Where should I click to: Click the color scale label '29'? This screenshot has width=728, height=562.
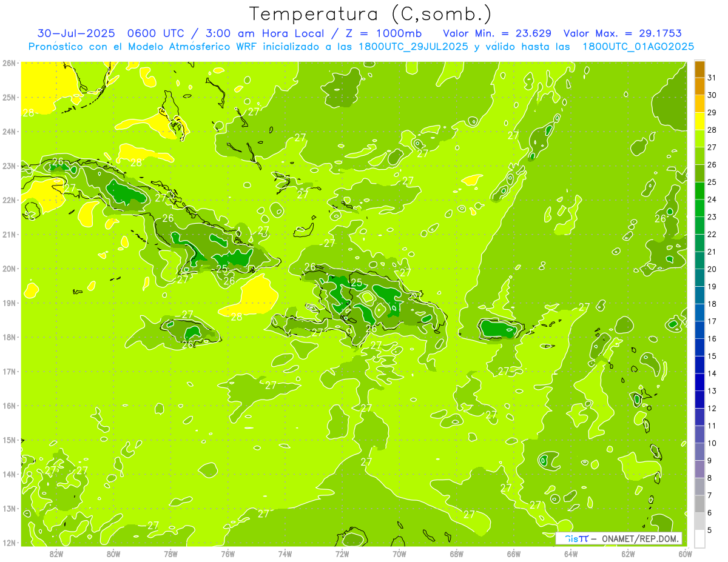712,112
